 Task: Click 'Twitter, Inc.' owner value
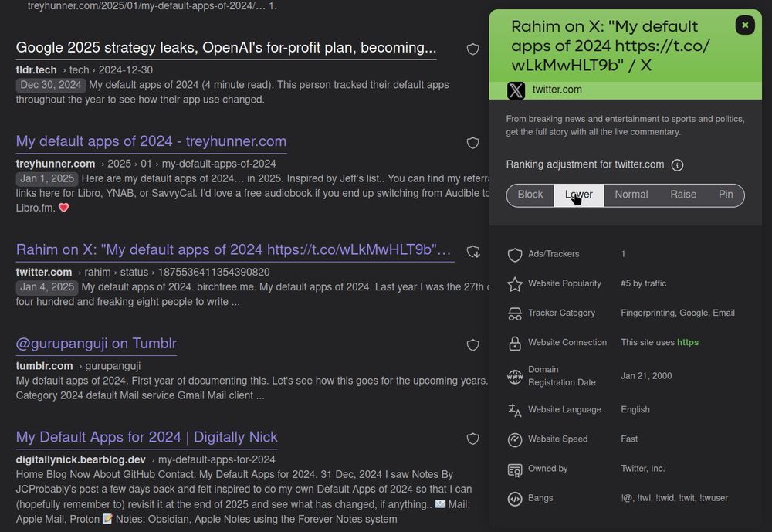click(642, 469)
